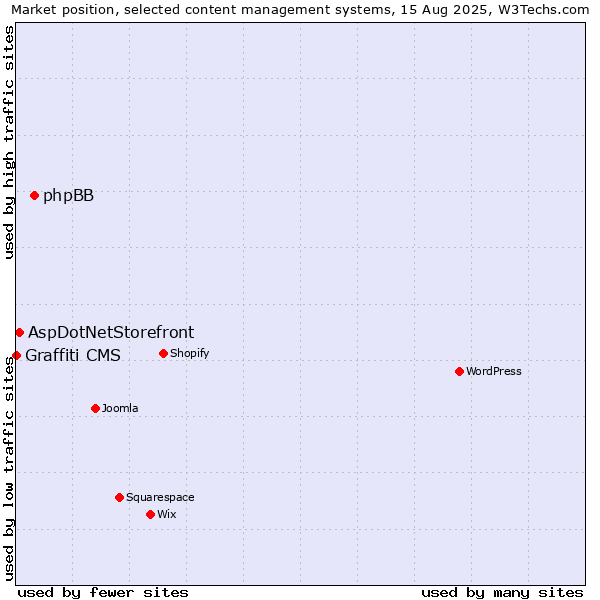
Task: Click the Shopify red data point
Action: (x=163, y=354)
